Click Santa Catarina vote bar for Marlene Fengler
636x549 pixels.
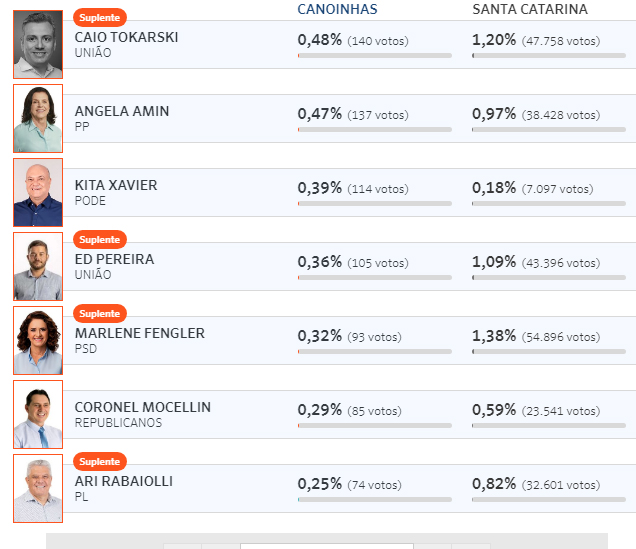click(x=549, y=352)
